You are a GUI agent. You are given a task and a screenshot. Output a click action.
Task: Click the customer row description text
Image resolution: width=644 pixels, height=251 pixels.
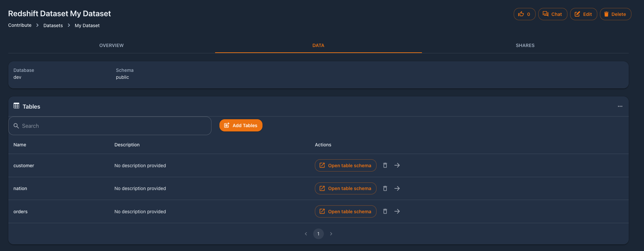[140, 166]
